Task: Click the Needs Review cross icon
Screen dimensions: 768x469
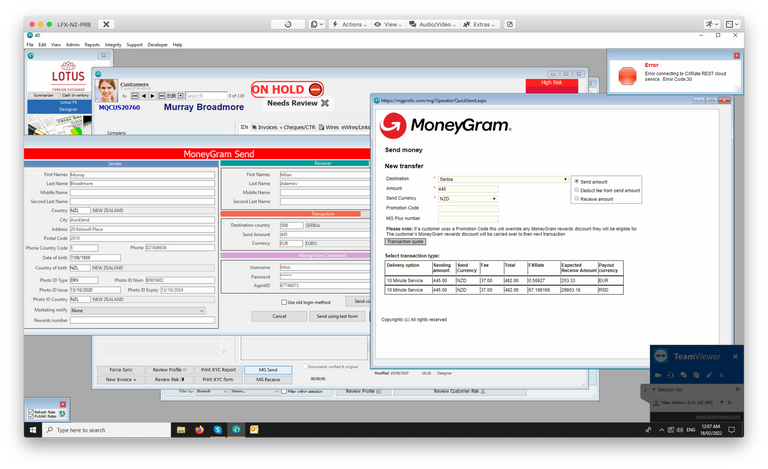Action: pyautogui.click(x=325, y=103)
